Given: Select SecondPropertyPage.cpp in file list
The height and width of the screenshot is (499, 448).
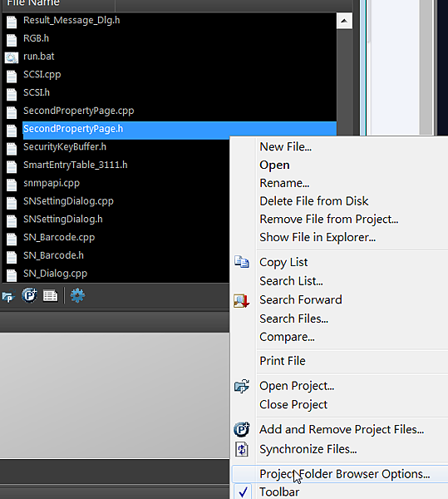Looking at the screenshot, I should [x=78, y=111].
